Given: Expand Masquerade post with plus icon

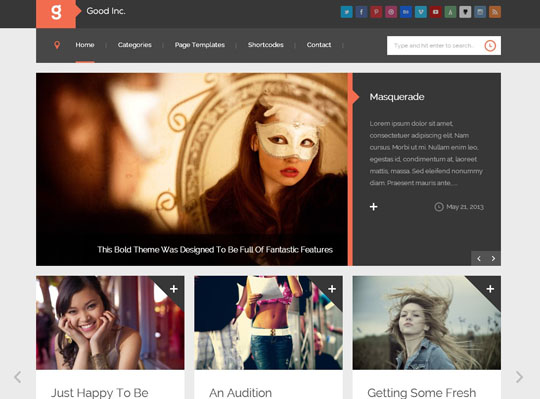Looking at the screenshot, I should point(374,207).
